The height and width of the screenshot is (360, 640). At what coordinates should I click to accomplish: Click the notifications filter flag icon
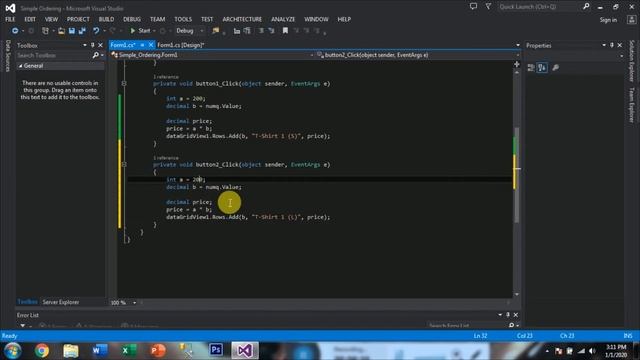click(488, 7)
